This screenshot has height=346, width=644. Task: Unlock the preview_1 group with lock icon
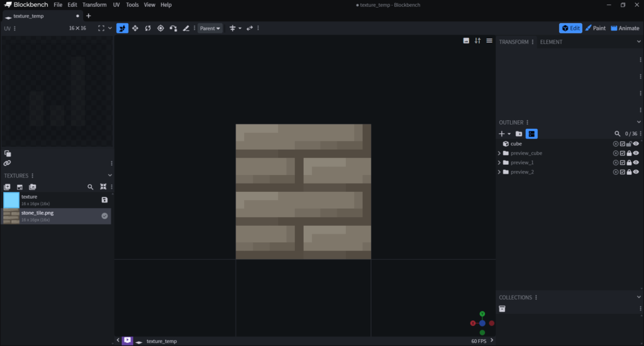click(x=629, y=163)
